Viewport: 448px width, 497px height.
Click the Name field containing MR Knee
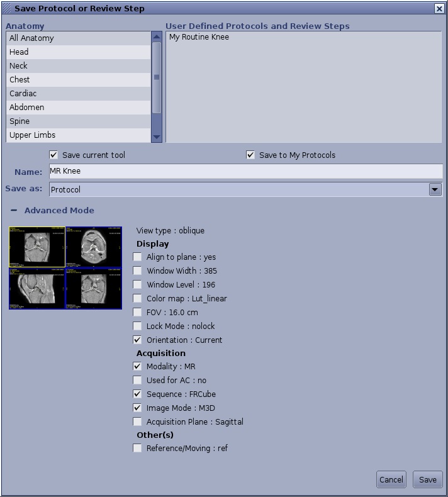coord(245,171)
